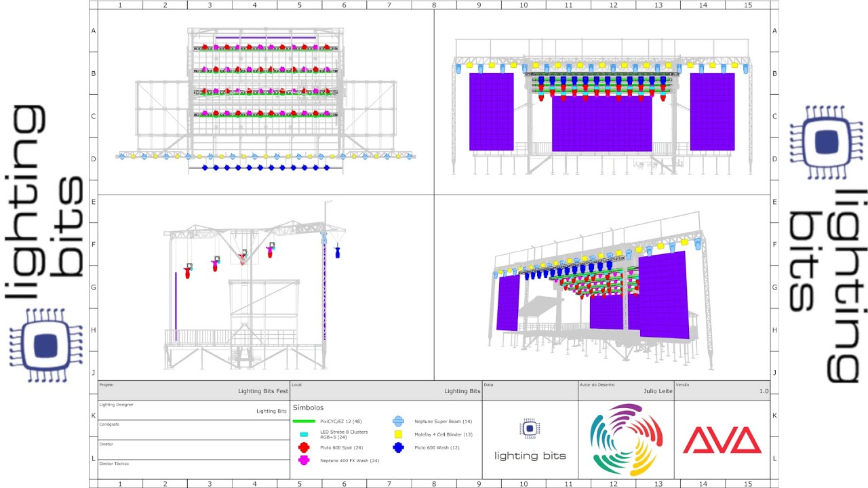868x488 pixels.
Task: Click the chip icon on left sidebar banner
Action: pyautogui.click(x=44, y=346)
